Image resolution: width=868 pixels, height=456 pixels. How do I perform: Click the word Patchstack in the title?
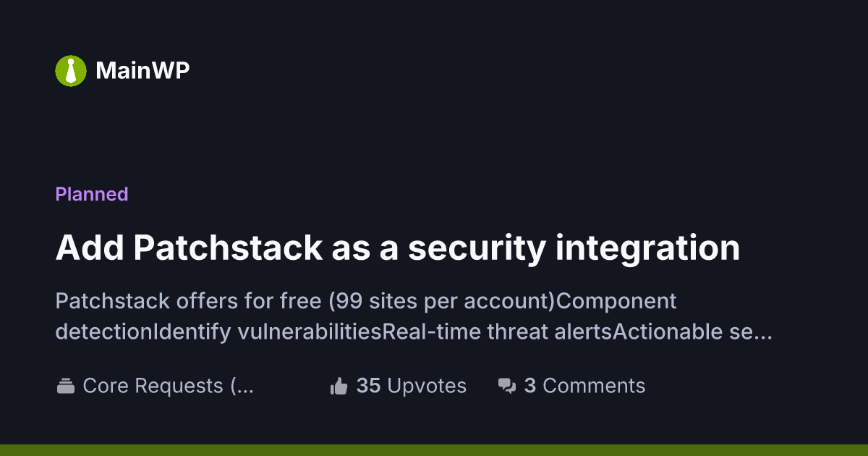(228, 248)
